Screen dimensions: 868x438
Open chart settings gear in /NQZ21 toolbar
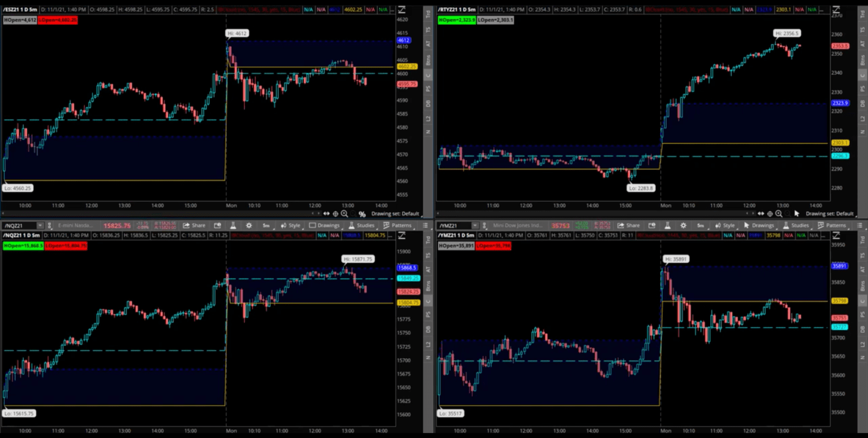[249, 225]
